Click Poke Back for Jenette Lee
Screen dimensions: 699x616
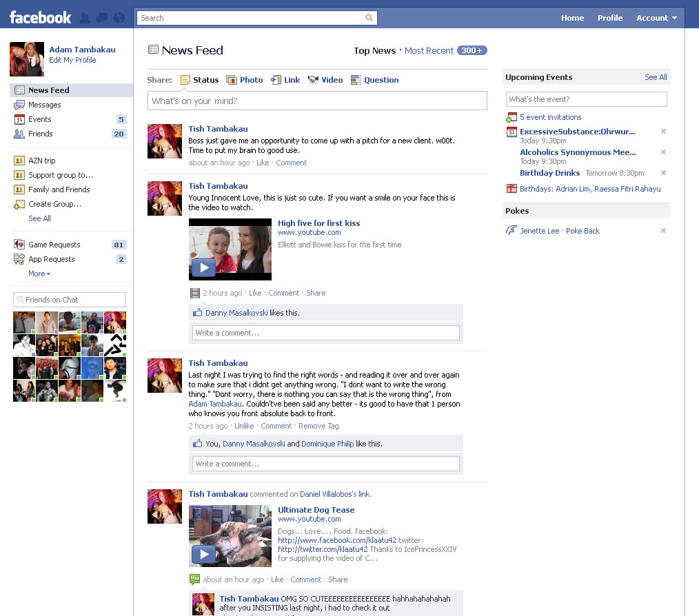pos(582,231)
